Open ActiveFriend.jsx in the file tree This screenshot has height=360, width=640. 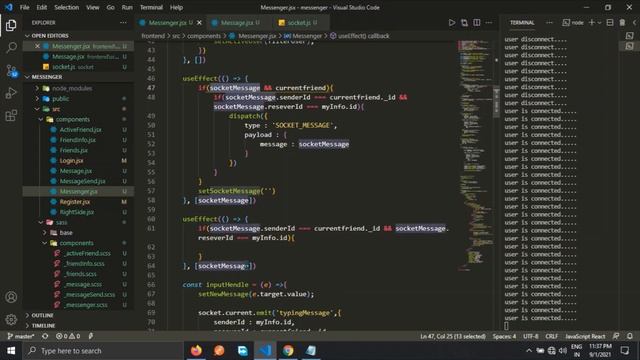tap(80, 130)
